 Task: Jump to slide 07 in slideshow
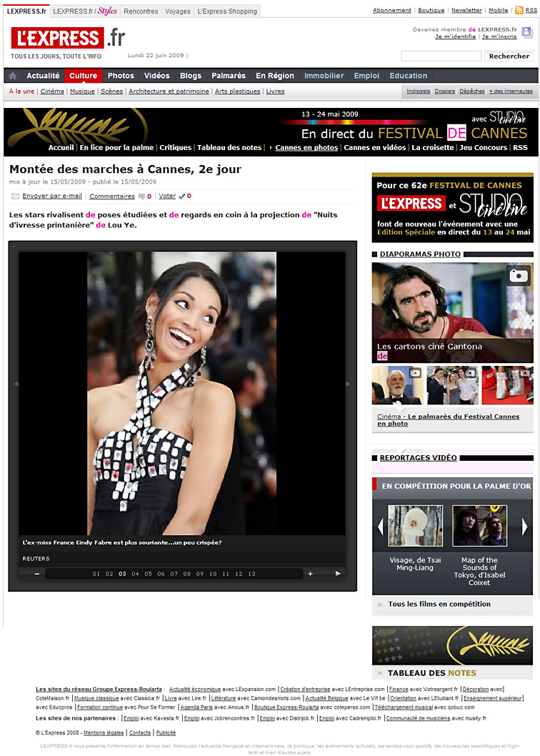click(x=174, y=574)
